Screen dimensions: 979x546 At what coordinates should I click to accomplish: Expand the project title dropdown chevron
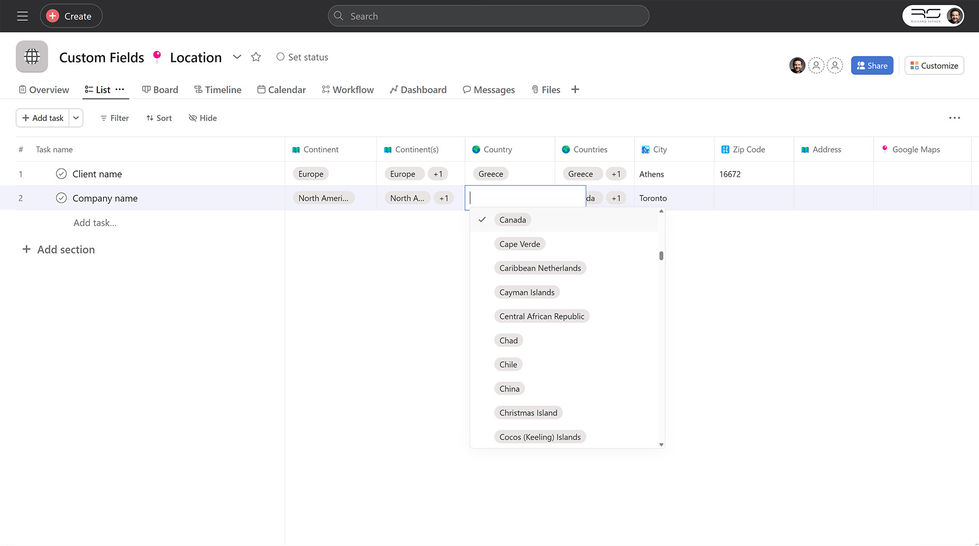tap(237, 57)
